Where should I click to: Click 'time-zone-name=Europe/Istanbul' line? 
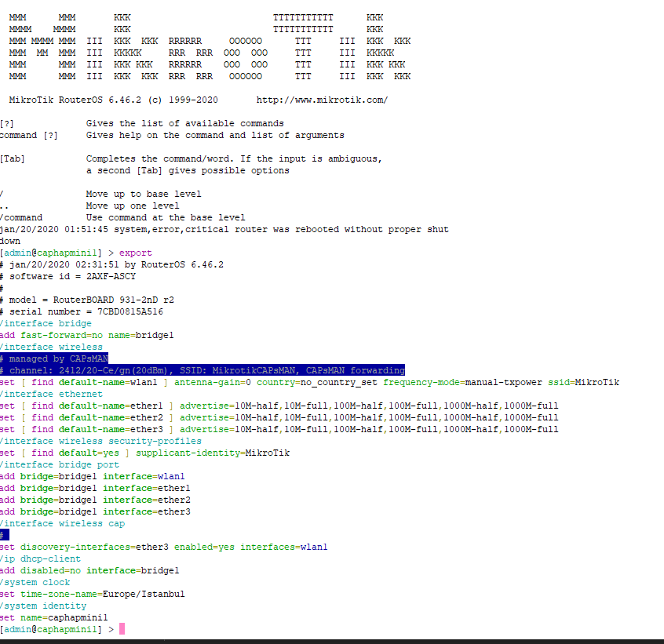93,594
